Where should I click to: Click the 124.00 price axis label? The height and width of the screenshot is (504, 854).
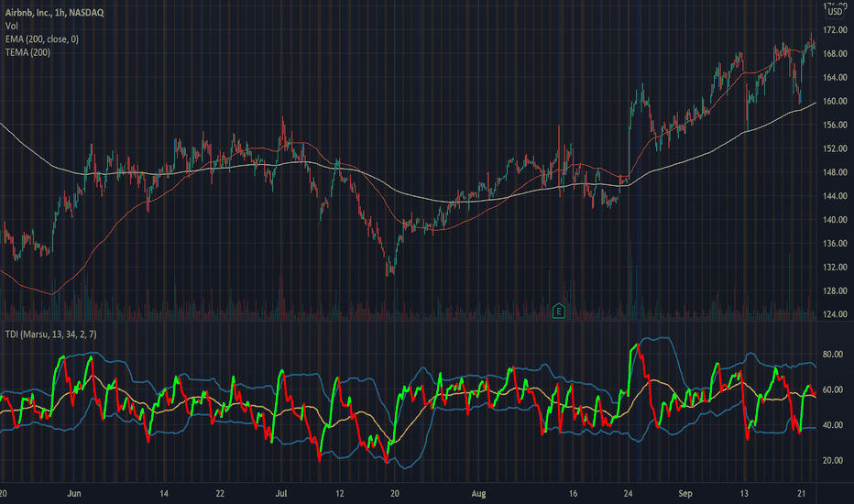coord(835,313)
